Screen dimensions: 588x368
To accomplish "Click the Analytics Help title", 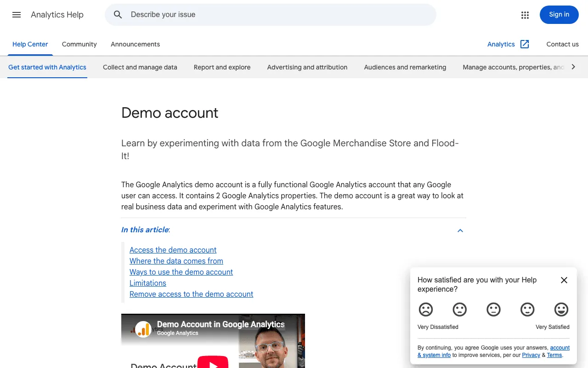I will (57, 15).
